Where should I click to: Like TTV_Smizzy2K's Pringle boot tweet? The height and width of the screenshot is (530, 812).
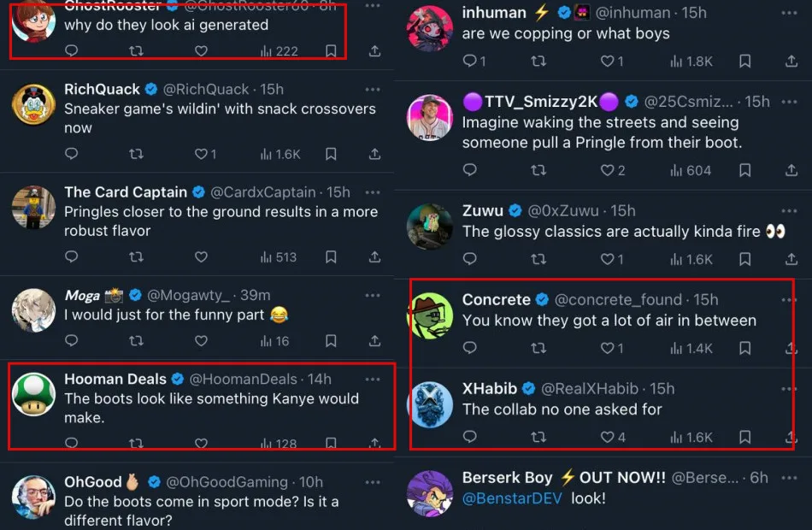(x=612, y=170)
